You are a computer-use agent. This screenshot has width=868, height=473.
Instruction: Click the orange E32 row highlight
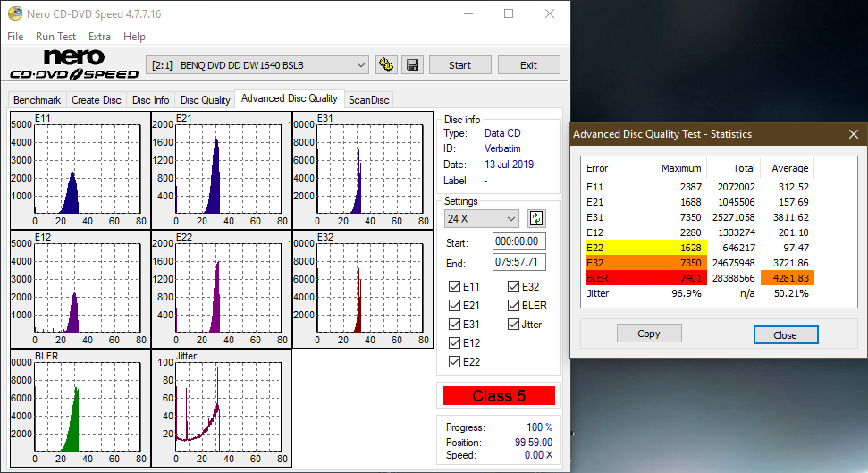[646, 263]
